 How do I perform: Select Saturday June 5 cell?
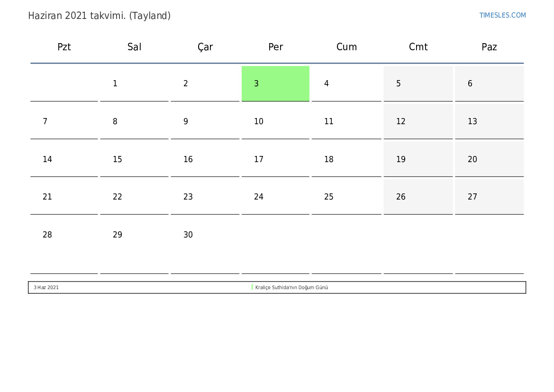(418, 83)
